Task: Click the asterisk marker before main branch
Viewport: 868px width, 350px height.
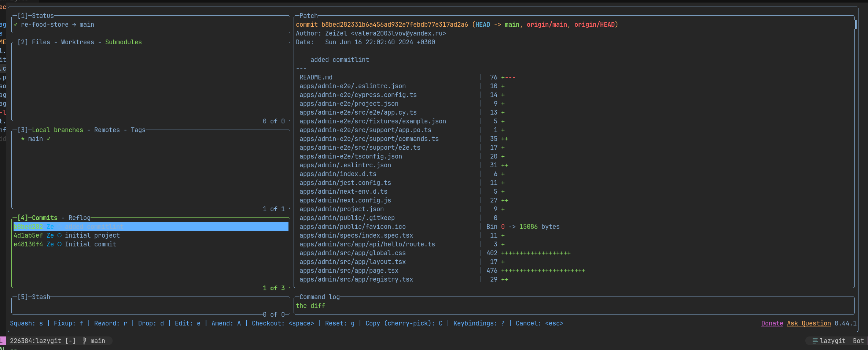Action: (23, 139)
